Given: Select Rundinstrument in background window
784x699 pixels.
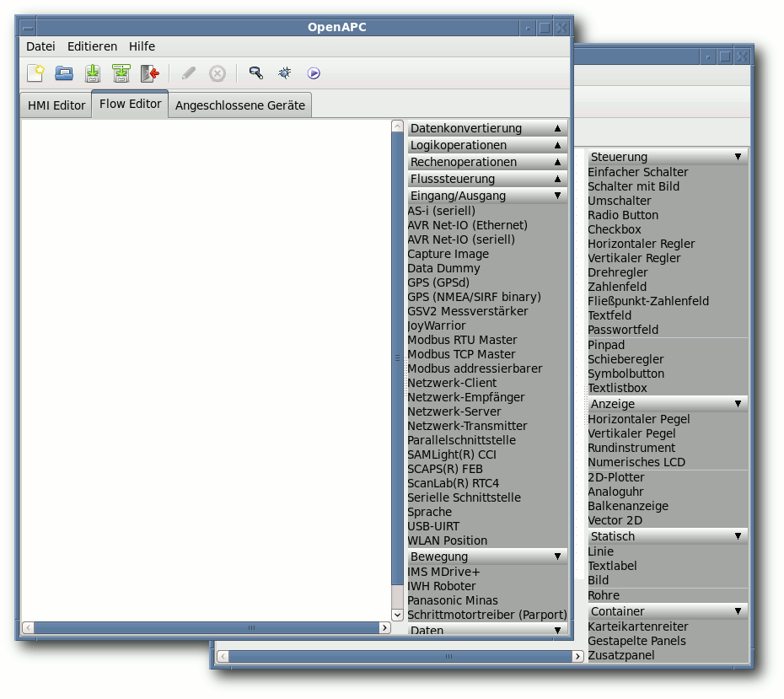Looking at the screenshot, I should pyautogui.click(x=631, y=448).
